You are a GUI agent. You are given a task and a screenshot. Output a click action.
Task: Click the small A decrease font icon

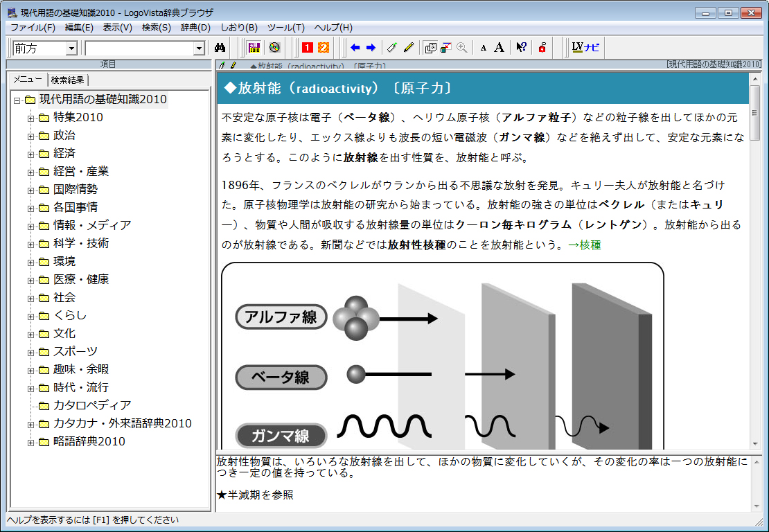tap(484, 48)
